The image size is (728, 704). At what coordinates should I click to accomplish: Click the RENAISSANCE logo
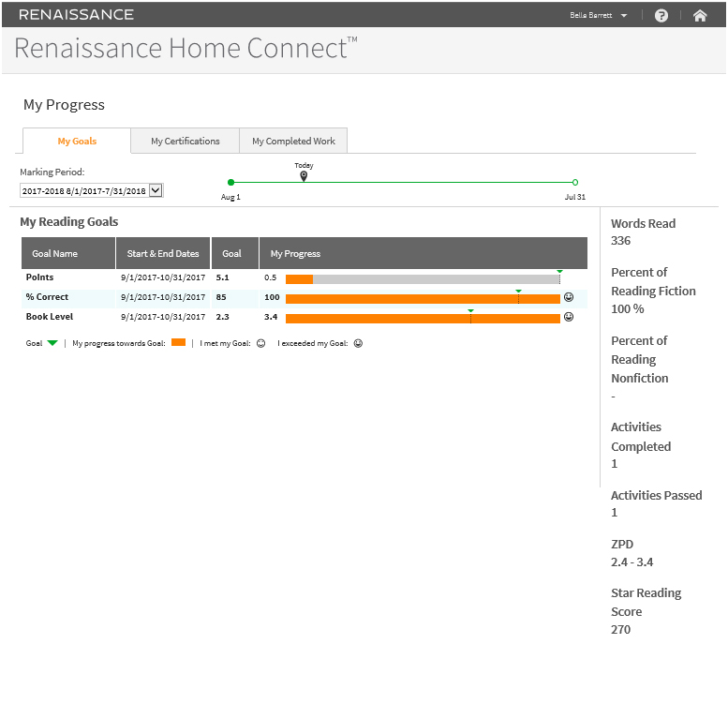point(76,15)
